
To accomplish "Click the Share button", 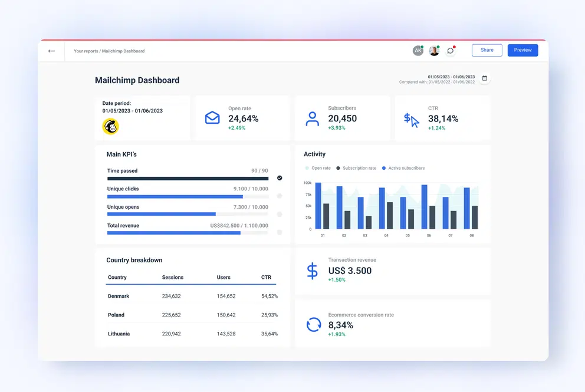I will coord(487,50).
